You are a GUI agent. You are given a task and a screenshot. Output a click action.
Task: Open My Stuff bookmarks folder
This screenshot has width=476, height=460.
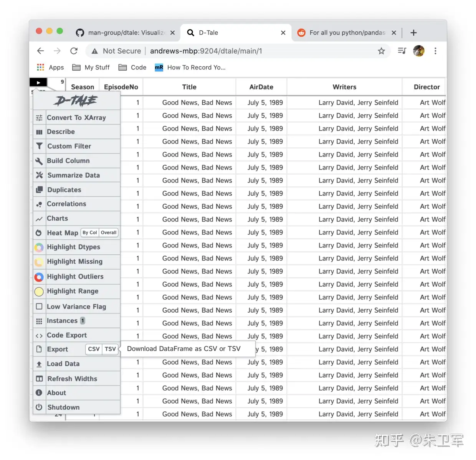[91, 68]
